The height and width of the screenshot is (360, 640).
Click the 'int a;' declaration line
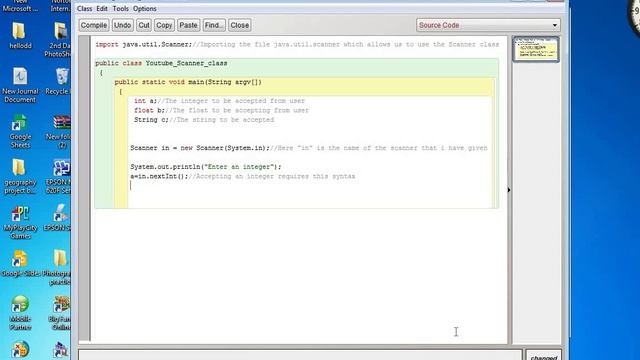pyautogui.click(x=219, y=101)
